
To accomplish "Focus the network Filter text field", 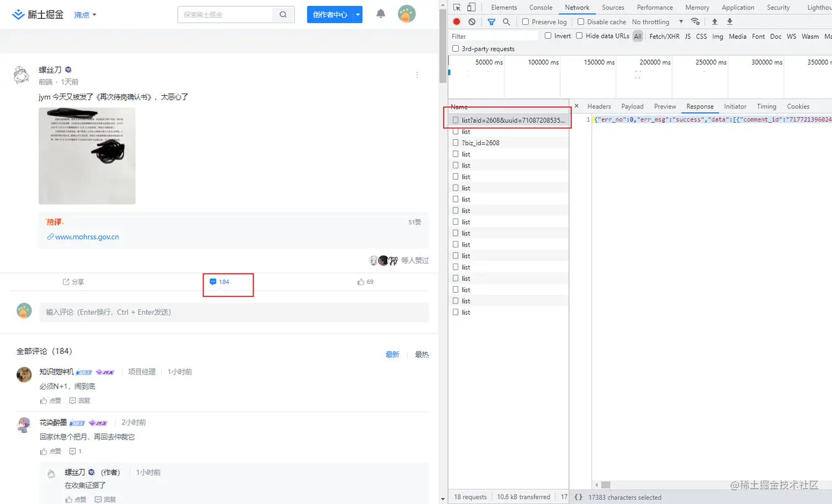I will pos(494,36).
